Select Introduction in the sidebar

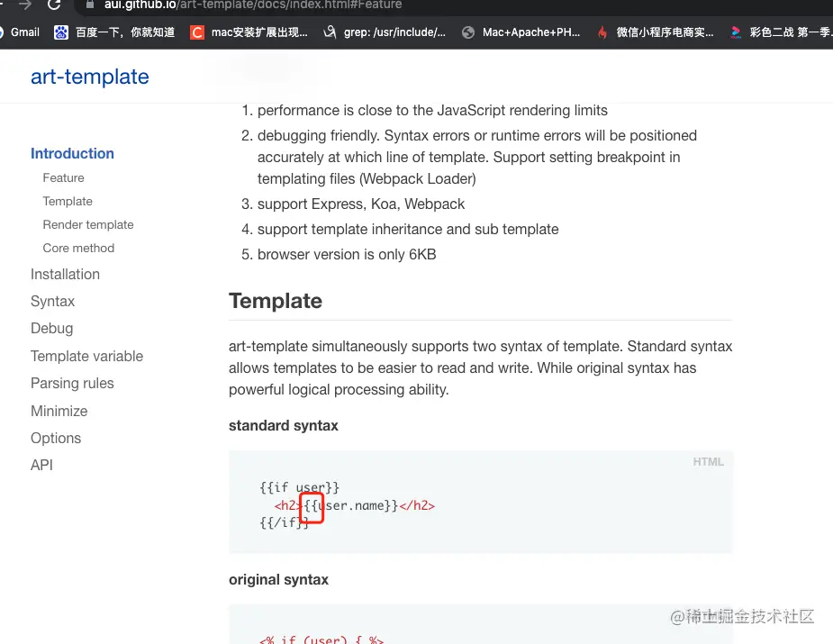pos(72,153)
